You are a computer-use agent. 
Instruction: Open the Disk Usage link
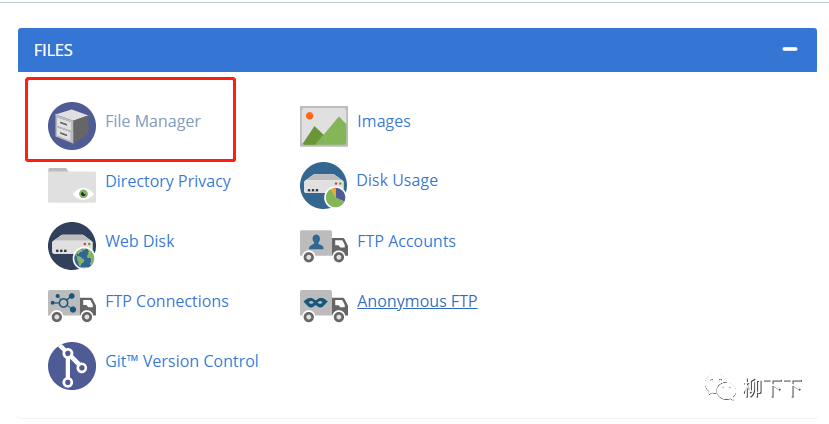[397, 181]
